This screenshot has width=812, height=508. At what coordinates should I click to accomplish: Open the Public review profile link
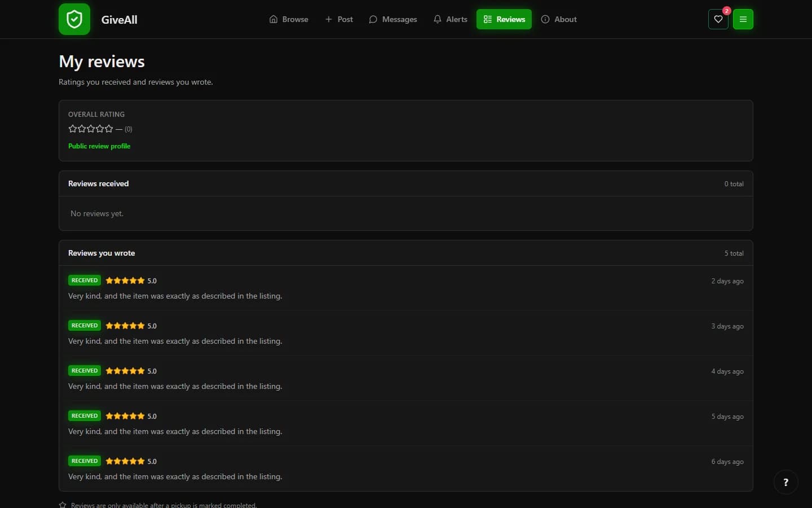click(99, 146)
